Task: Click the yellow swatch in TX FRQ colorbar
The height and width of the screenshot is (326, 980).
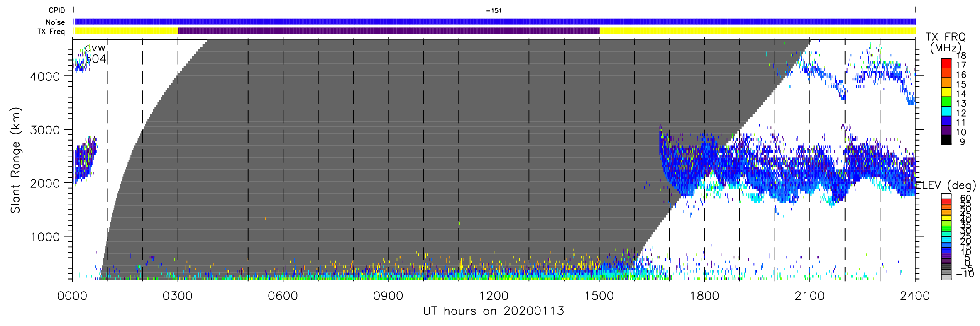Action: click(946, 92)
